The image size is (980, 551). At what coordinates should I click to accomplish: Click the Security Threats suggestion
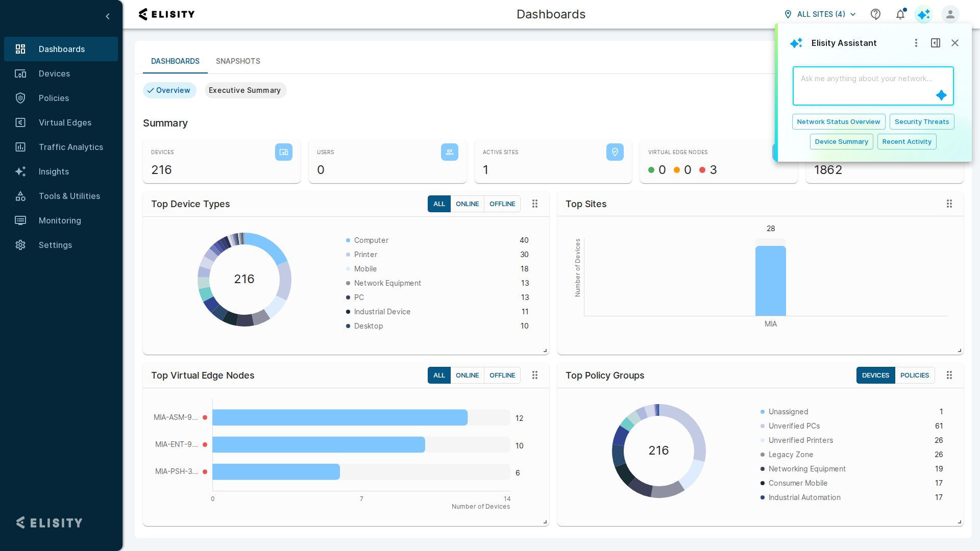[x=921, y=121]
